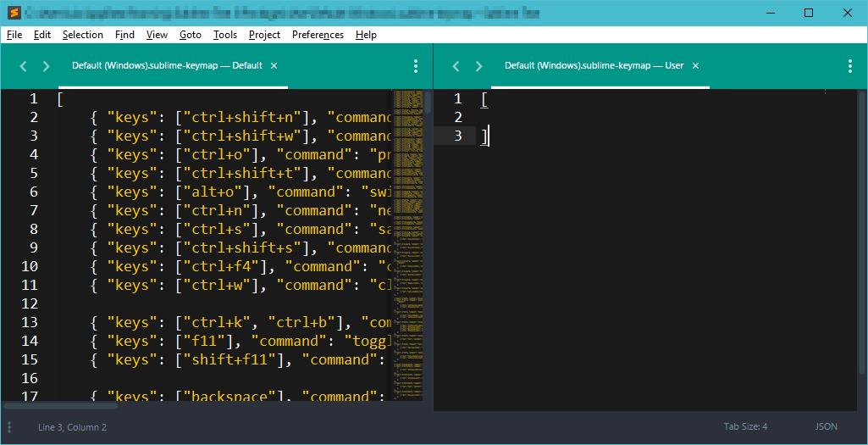The image size is (868, 445).
Task: Click the ctrl+shift+s keybinding line
Action: point(241,248)
